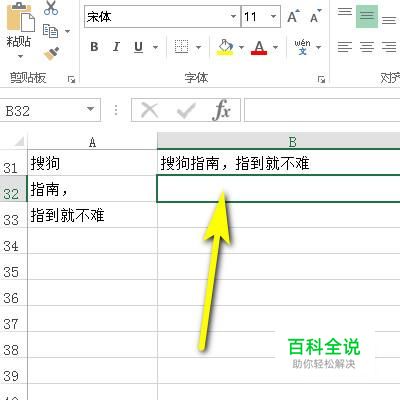Viewport: 400px width, 400px height.
Task: Toggle Underline formatting
Action: pos(138,47)
